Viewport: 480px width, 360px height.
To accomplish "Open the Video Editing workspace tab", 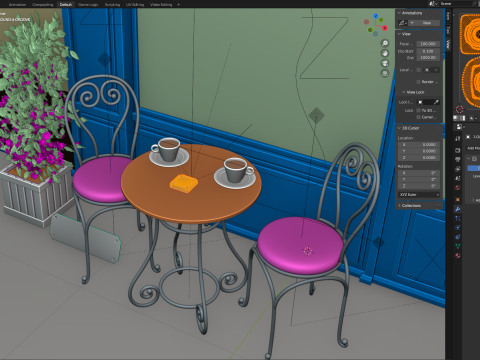I will coord(161,5).
